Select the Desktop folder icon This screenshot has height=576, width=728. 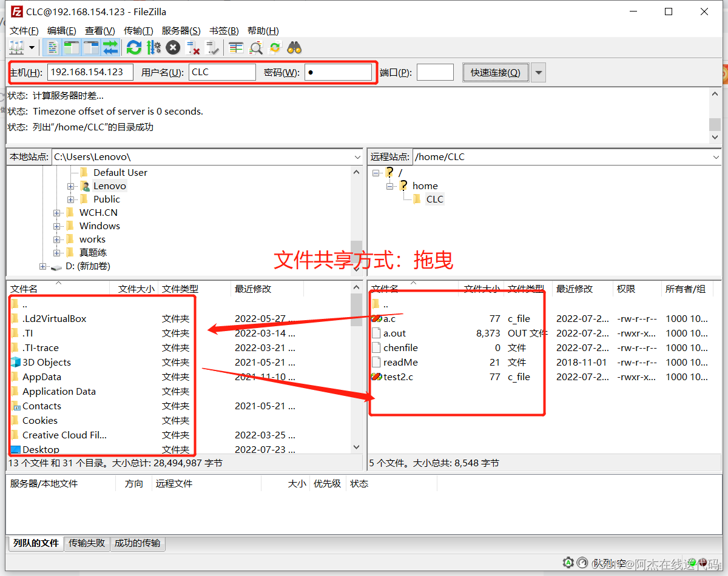15,449
